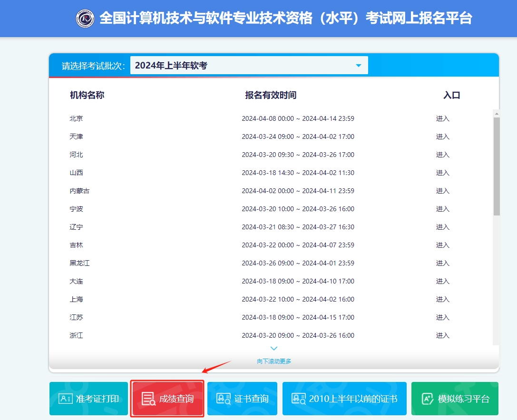Click the chevron down icon above 向下滚动更多

click(x=273, y=348)
